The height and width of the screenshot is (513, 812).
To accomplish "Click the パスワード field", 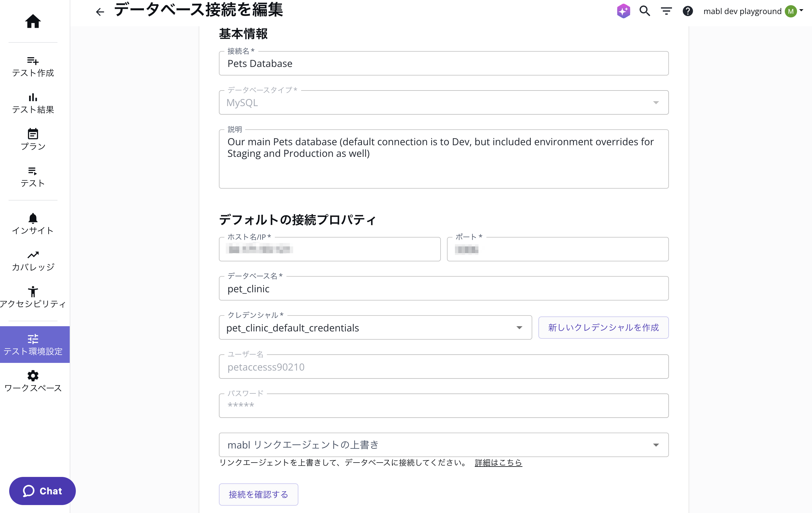I will (443, 406).
